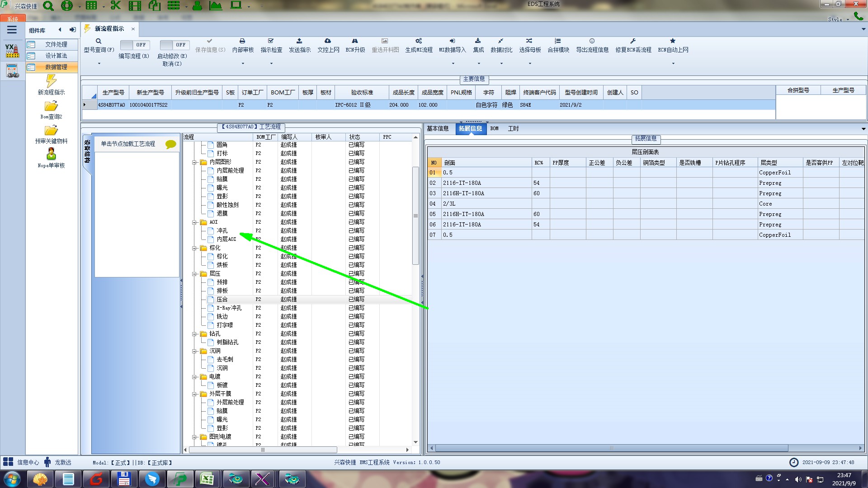
Task: Click the 文控上网 cloud upload icon
Action: [x=328, y=41]
